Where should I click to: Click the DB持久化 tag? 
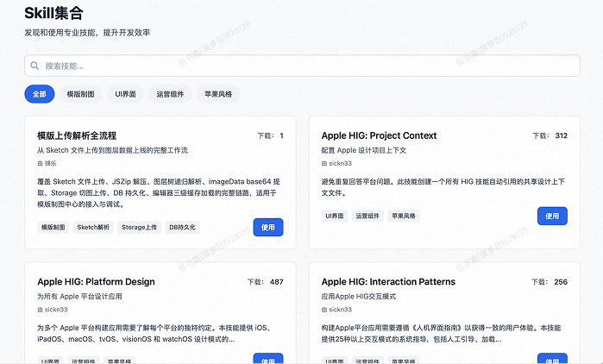click(x=182, y=227)
